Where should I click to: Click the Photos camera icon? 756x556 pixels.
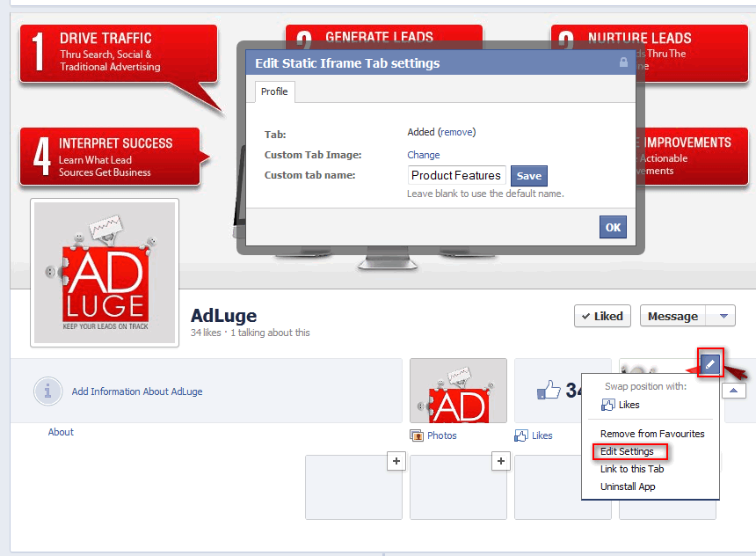(417, 435)
